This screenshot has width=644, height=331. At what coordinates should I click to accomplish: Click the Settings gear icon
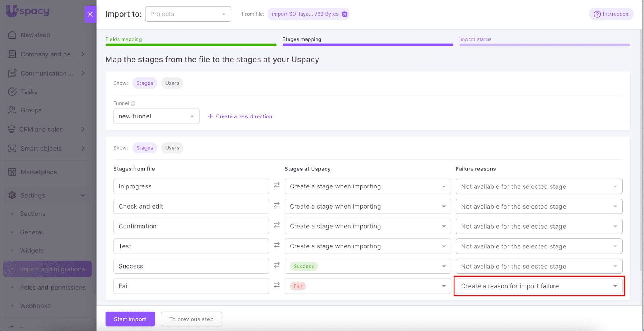12,195
